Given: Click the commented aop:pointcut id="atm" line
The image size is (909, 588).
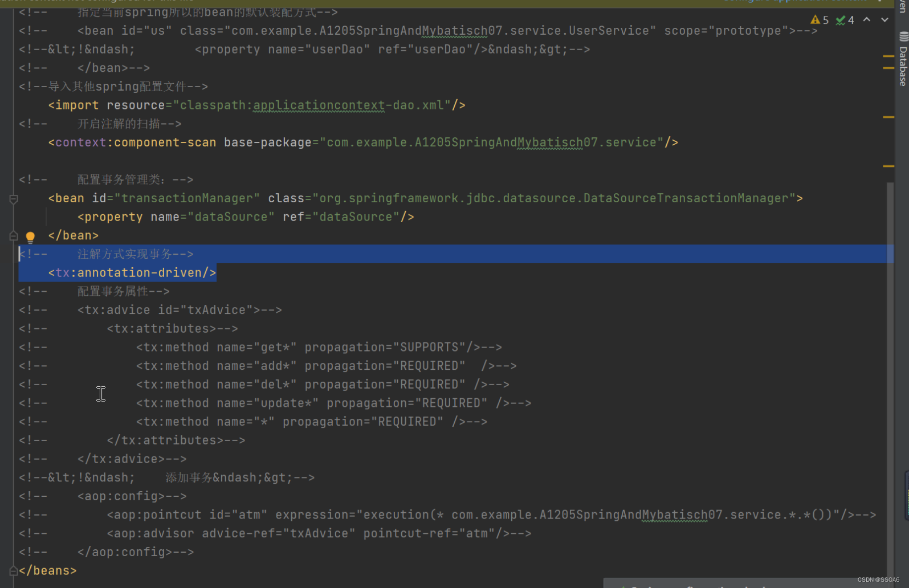Looking at the screenshot, I should [x=447, y=514].
